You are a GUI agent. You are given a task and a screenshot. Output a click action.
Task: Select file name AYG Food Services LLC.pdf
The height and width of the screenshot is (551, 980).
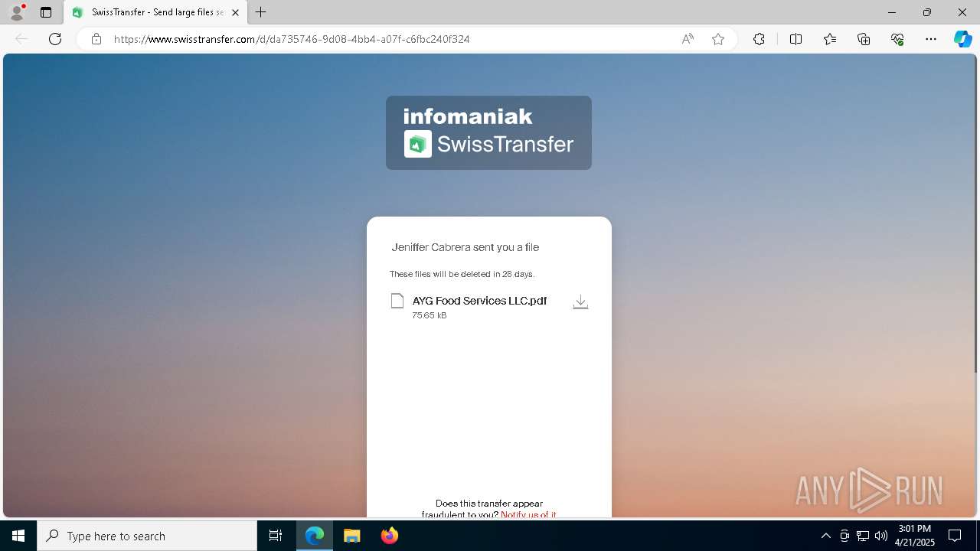pos(479,301)
